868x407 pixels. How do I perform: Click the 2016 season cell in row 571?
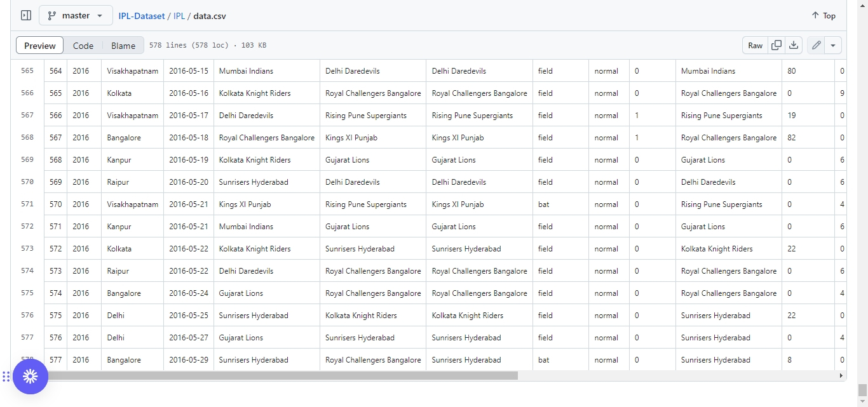click(x=85, y=227)
